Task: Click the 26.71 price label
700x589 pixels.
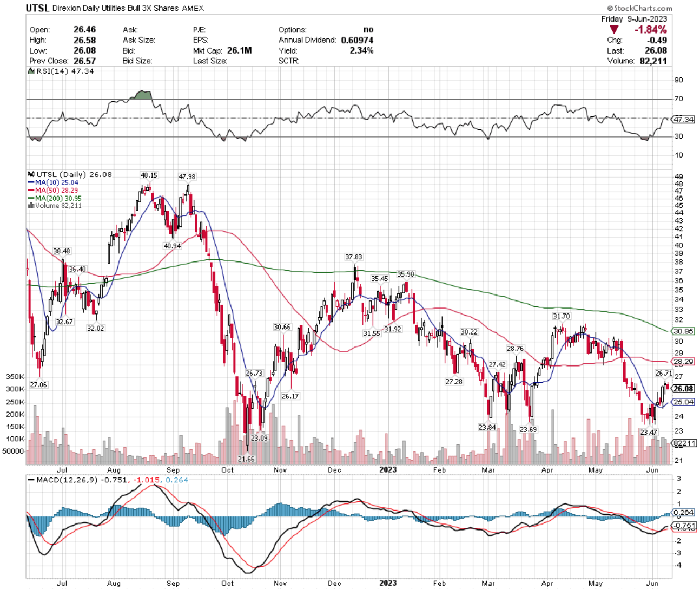Action: [x=664, y=374]
